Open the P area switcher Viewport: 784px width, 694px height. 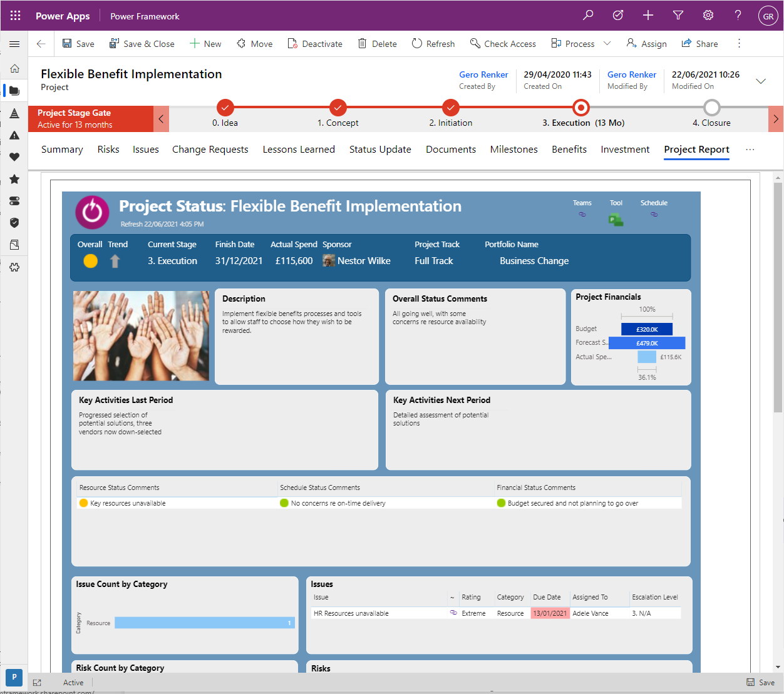click(14, 677)
